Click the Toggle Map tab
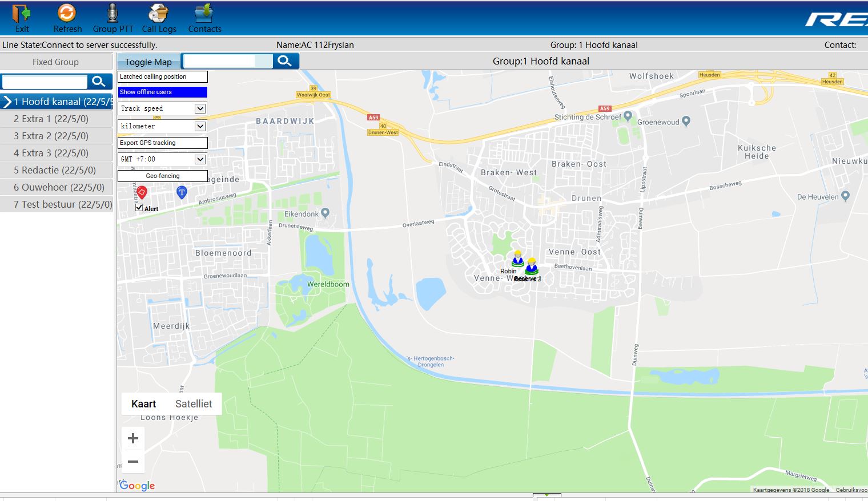Viewport: 868px width, 501px height. [x=148, y=62]
